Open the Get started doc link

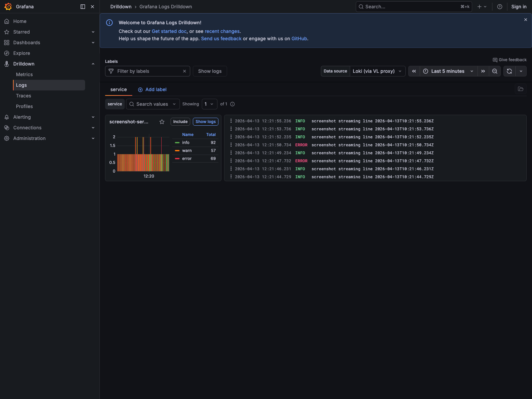click(169, 31)
